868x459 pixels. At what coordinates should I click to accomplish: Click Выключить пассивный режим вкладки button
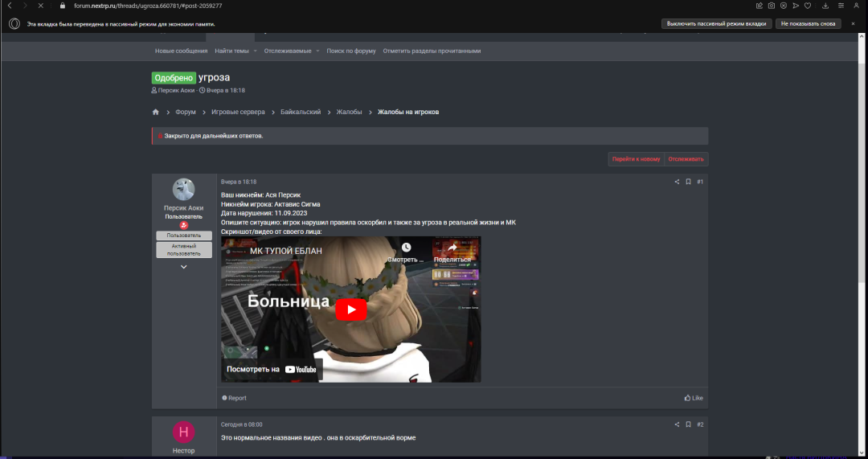pyautogui.click(x=715, y=24)
